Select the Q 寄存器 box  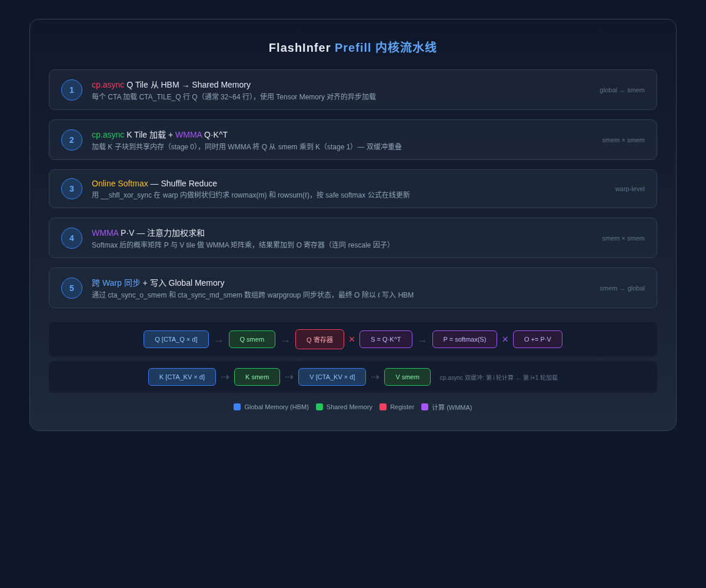[x=319, y=339]
